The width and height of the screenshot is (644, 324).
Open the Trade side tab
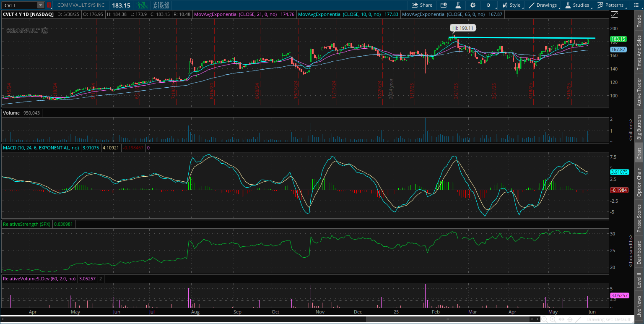(x=639, y=21)
